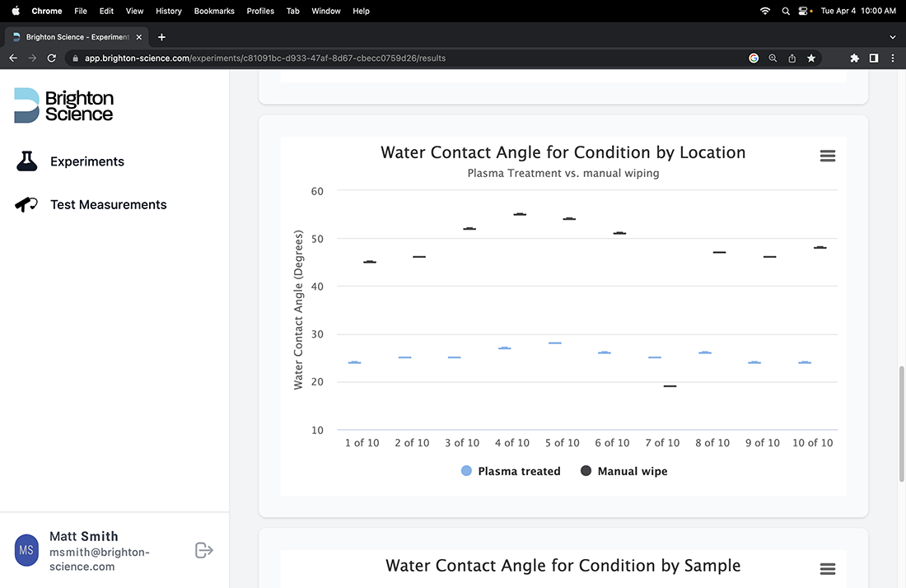Open Control Center
The image size is (906, 588).
[804, 11]
